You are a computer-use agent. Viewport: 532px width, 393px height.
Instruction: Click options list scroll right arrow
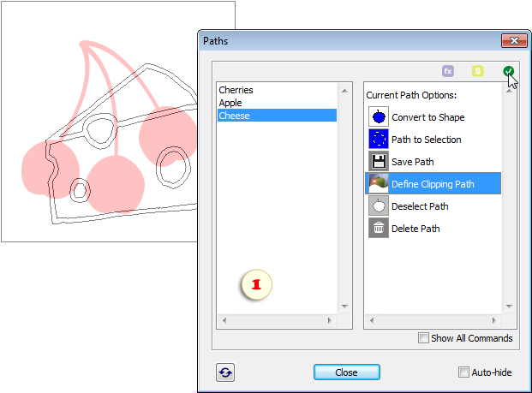click(494, 320)
